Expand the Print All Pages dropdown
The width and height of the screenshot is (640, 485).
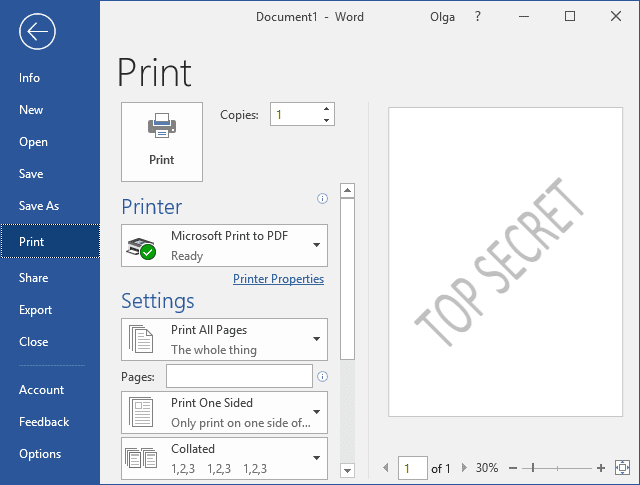(224, 339)
